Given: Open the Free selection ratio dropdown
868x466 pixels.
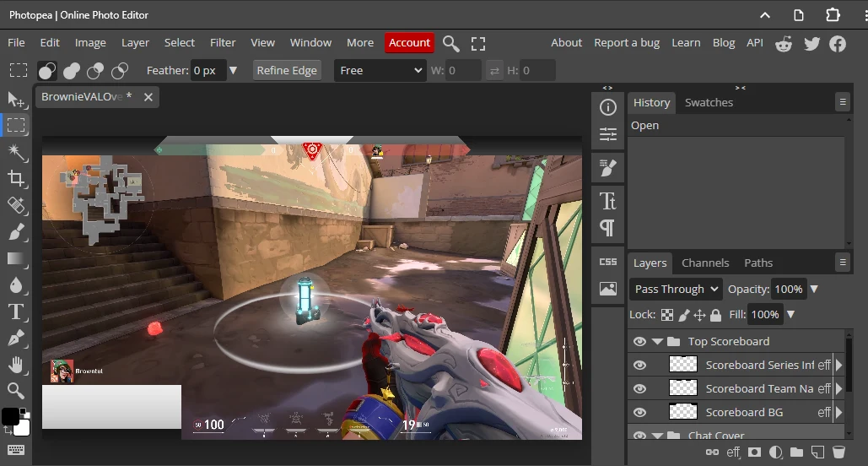Looking at the screenshot, I should click(x=380, y=70).
